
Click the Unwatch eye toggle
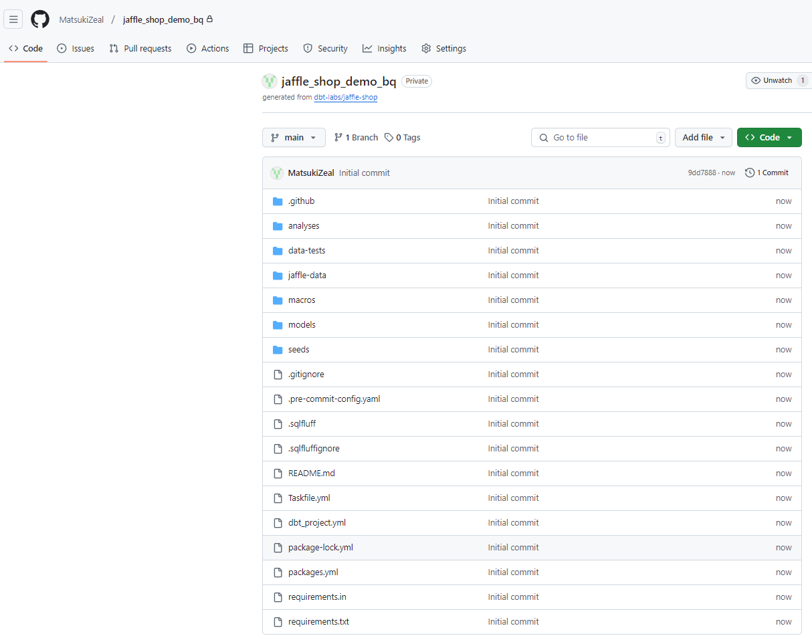coord(756,80)
